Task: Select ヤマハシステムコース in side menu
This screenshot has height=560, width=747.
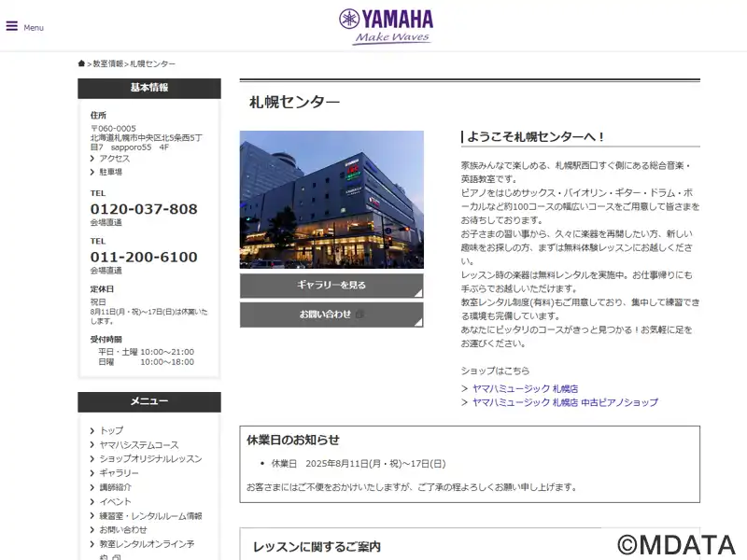Action: (138, 445)
